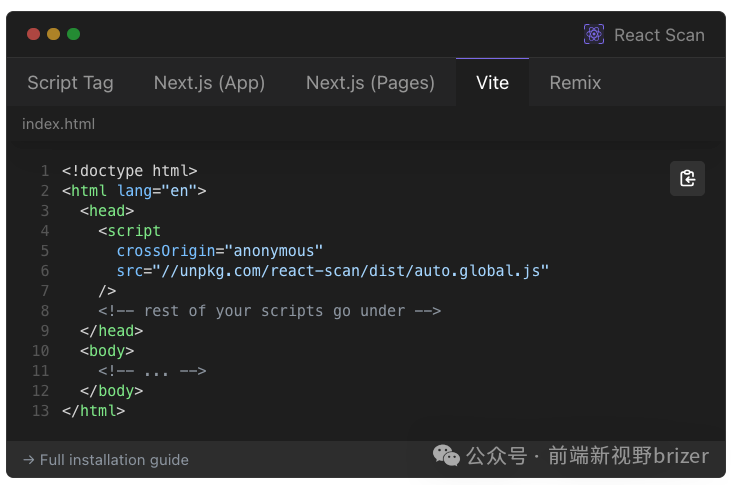Copy the code with the clipboard icon
The height and width of the screenshot is (485, 731).
coord(687,178)
